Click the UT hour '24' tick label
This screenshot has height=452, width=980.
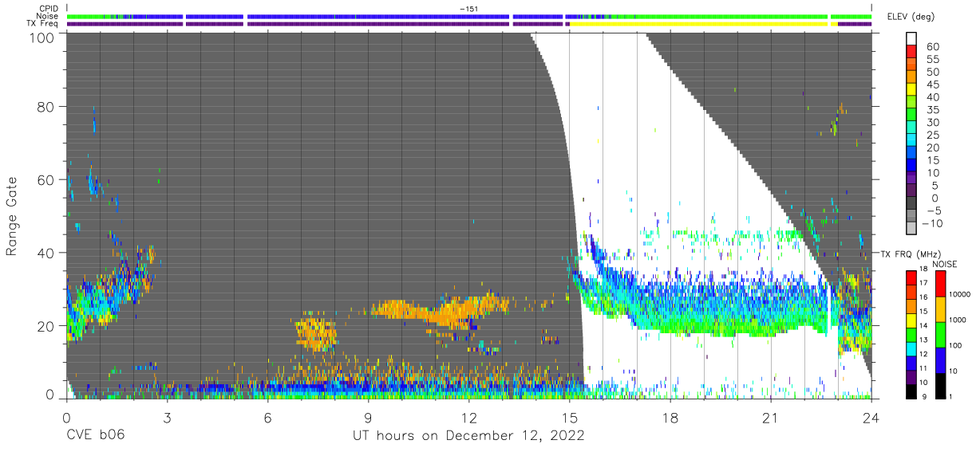click(871, 416)
